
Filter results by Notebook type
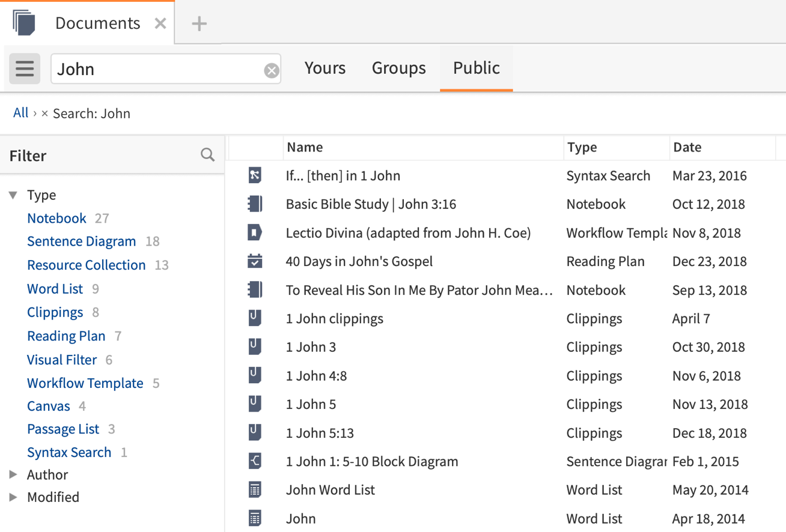click(x=56, y=218)
